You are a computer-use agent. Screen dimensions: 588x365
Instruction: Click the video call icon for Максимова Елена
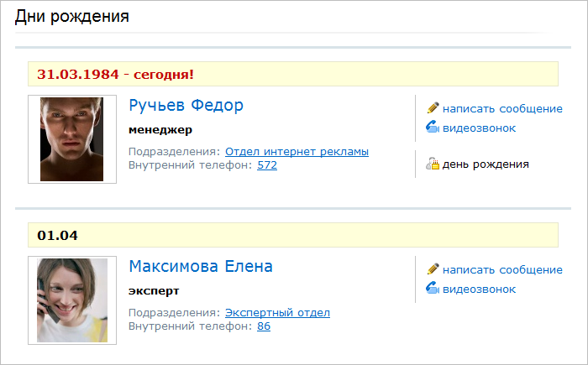(433, 289)
